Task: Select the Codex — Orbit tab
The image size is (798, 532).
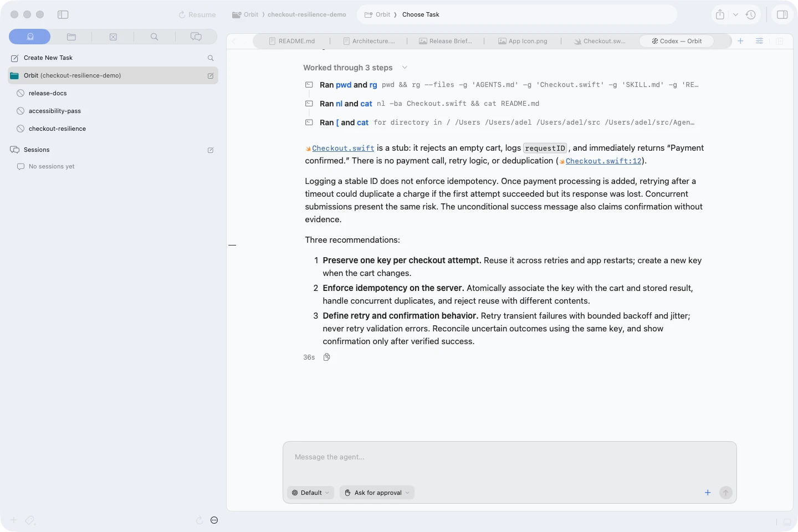Action: pyautogui.click(x=677, y=41)
